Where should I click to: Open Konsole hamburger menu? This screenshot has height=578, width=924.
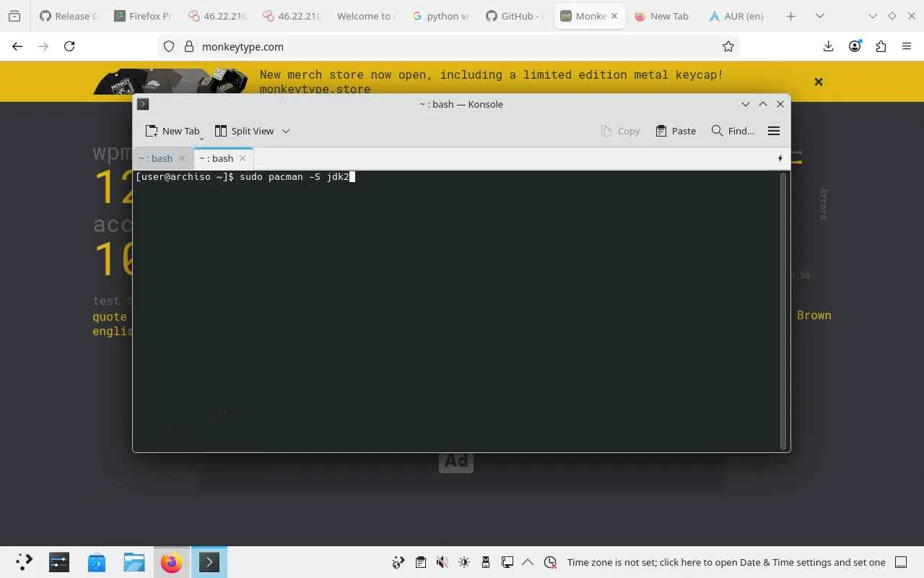coord(774,131)
